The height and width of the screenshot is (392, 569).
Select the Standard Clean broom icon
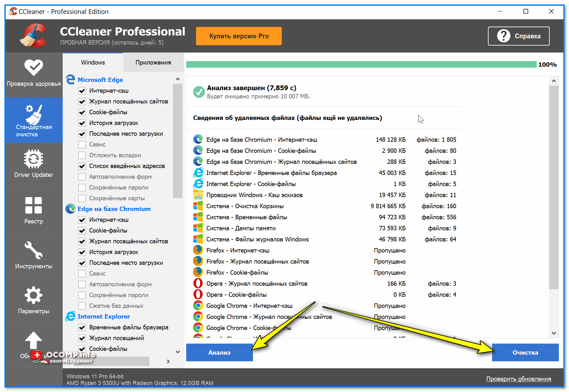click(x=34, y=114)
